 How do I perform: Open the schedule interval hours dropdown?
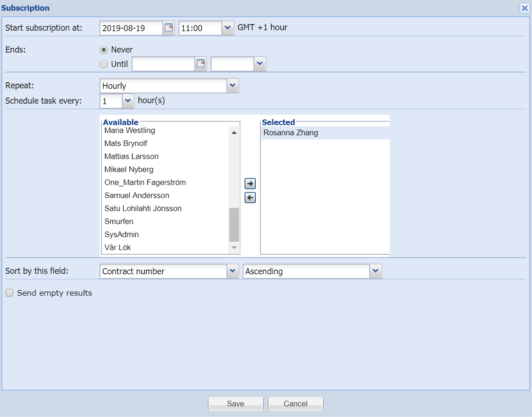pyautogui.click(x=128, y=101)
